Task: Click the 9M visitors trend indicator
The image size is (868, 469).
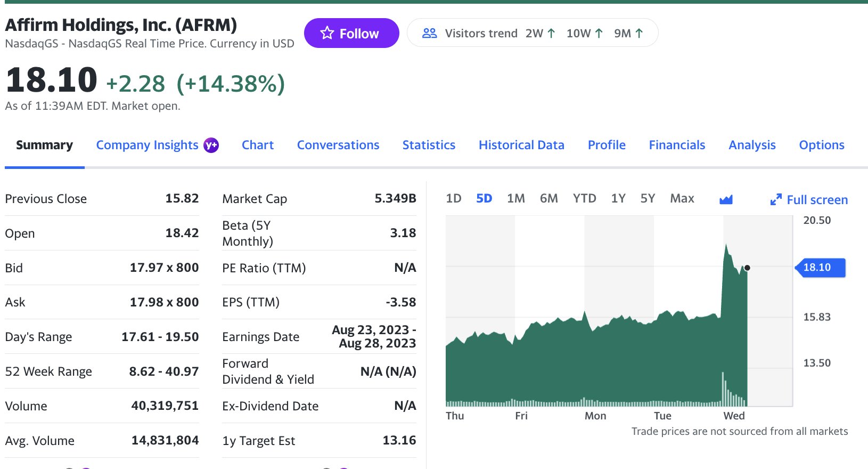Action: [629, 33]
